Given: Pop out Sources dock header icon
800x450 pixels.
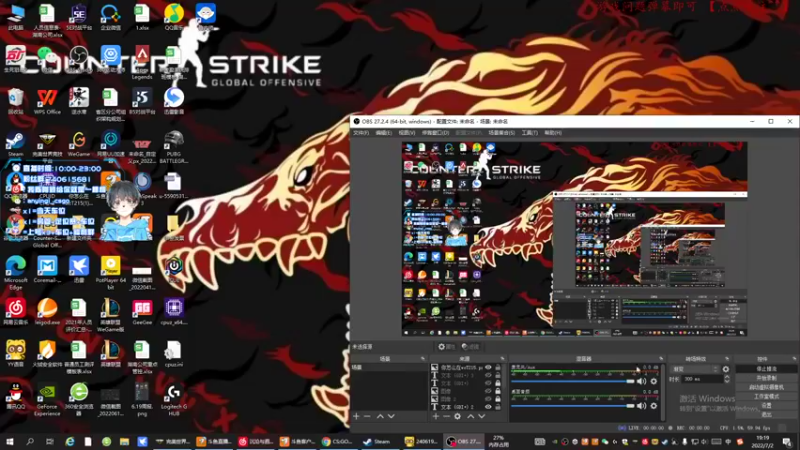Looking at the screenshot, I should click(x=503, y=359).
